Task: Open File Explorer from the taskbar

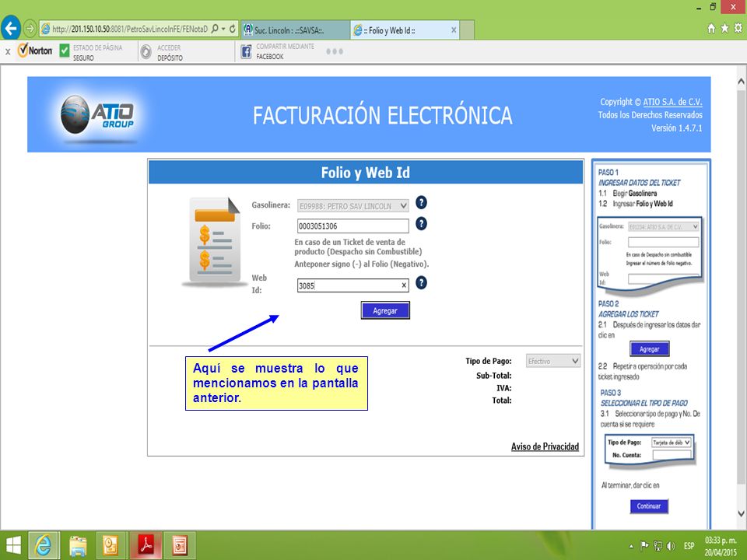Action: [78, 546]
